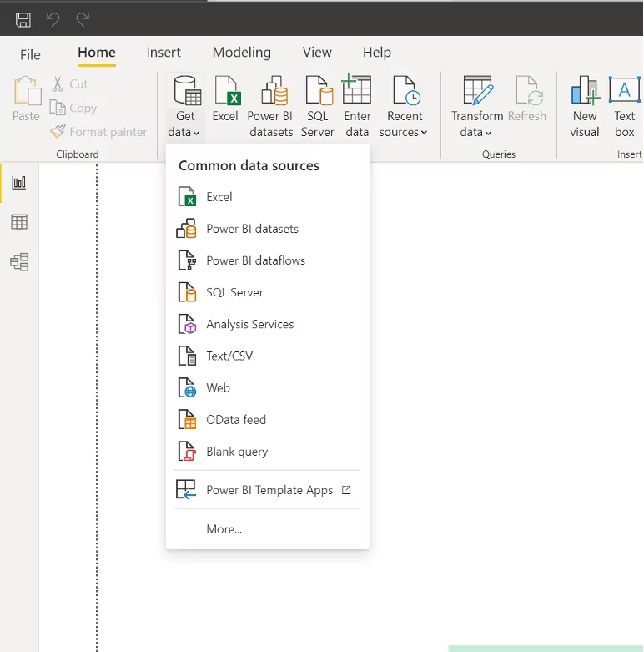Click the Save icon in title bar
This screenshot has width=644, height=652.
[x=23, y=19]
